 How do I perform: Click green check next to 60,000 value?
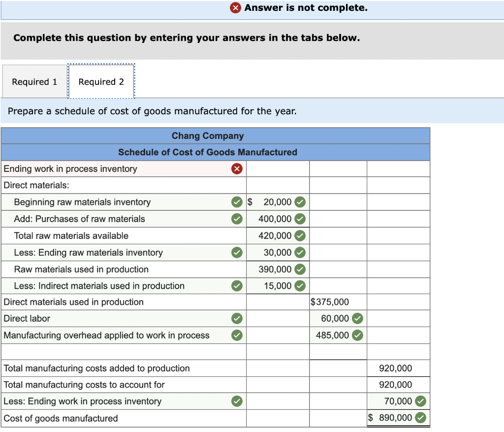click(x=357, y=318)
